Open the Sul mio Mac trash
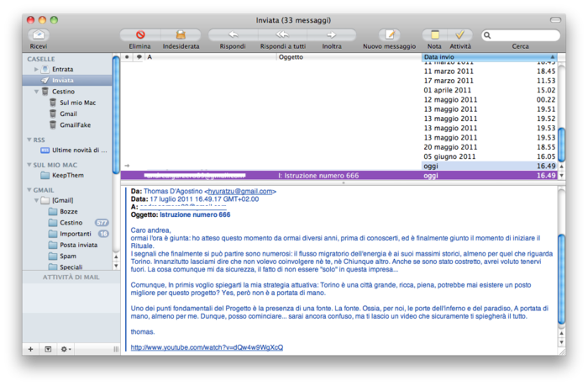The height and width of the screenshot is (386, 588). click(x=77, y=103)
